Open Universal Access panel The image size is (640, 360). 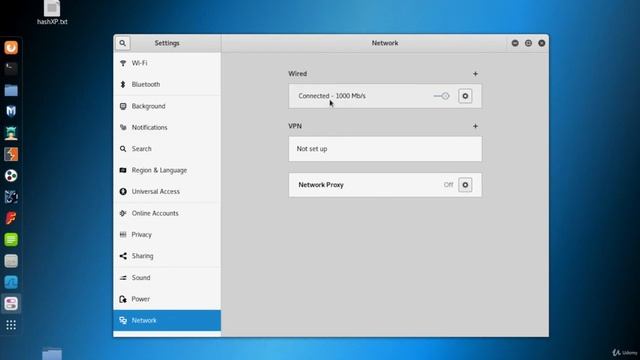(x=167, y=191)
